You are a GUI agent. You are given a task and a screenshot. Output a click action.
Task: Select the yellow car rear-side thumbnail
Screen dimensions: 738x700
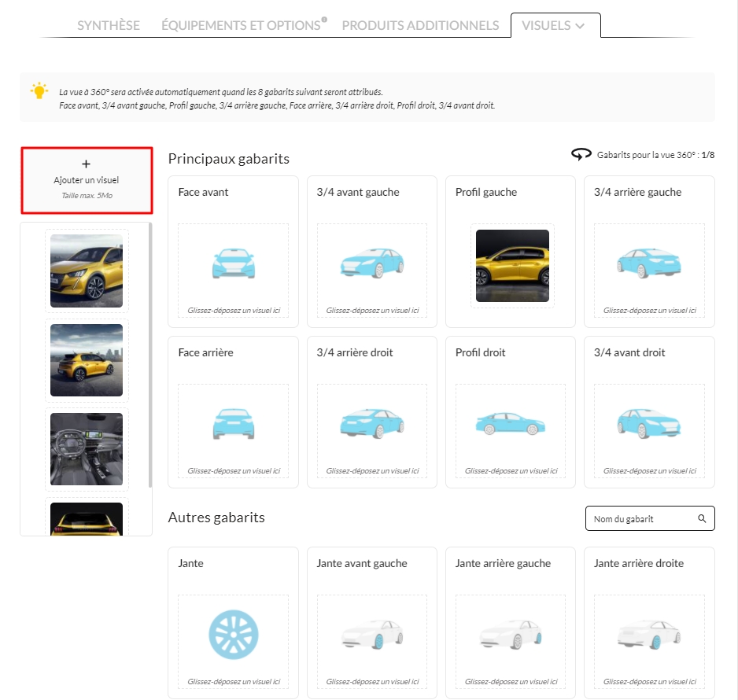pos(87,360)
